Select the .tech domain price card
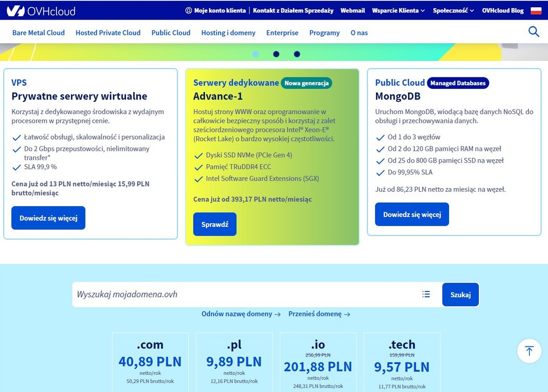 pyautogui.click(x=402, y=362)
